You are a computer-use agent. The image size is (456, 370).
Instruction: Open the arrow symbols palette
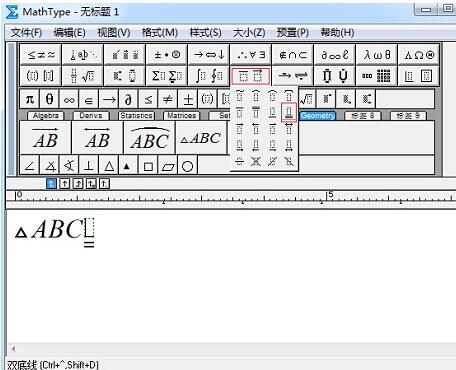(209, 55)
